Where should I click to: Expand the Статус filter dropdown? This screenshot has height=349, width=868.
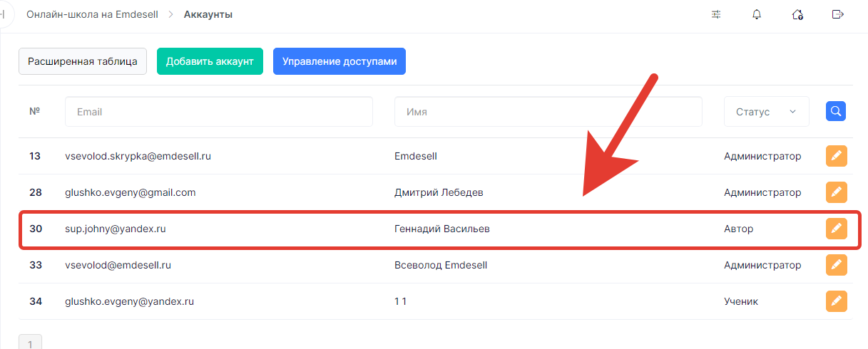(766, 112)
